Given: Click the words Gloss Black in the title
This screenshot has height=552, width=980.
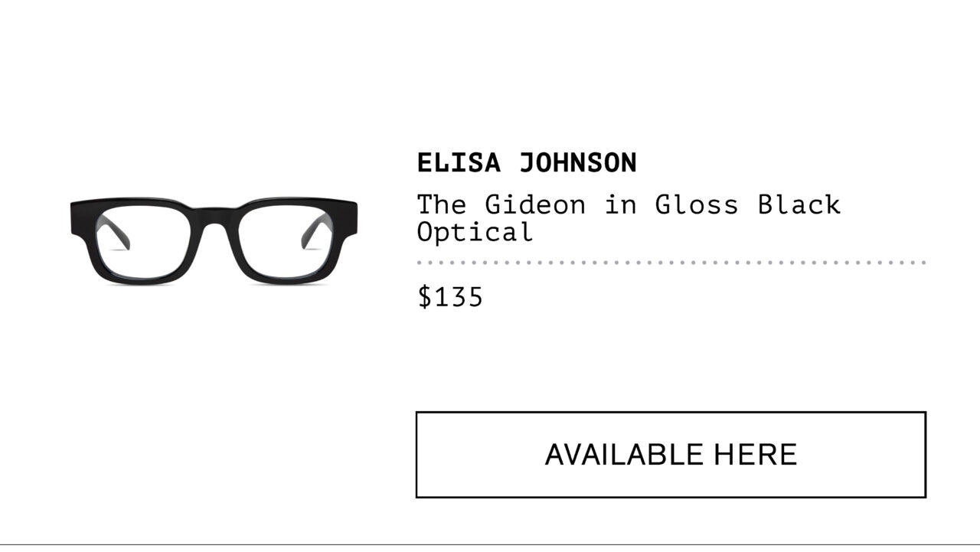Looking at the screenshot, I should (x=747, y=204).
